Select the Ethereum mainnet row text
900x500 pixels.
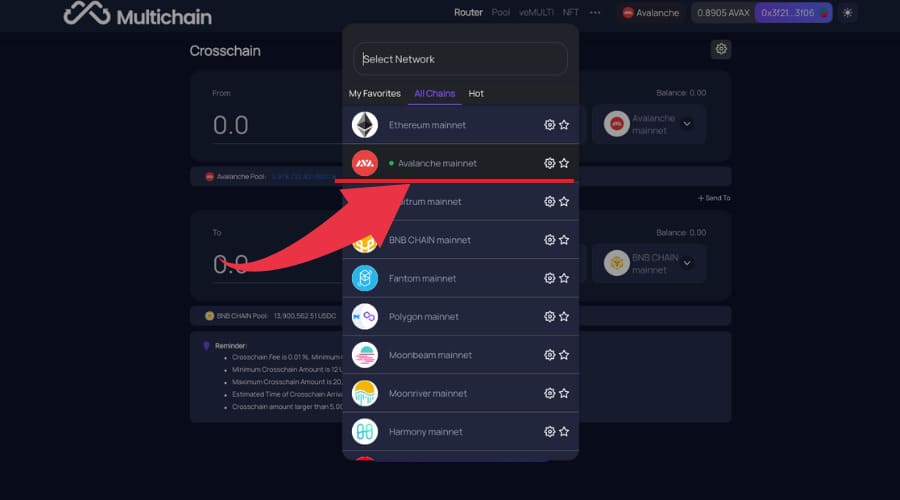click(427, 125)
